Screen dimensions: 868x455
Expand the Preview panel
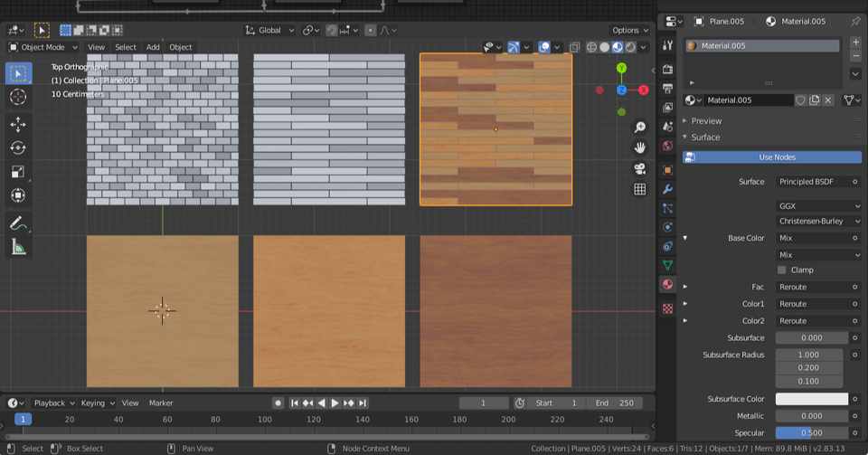coord(706,120)
